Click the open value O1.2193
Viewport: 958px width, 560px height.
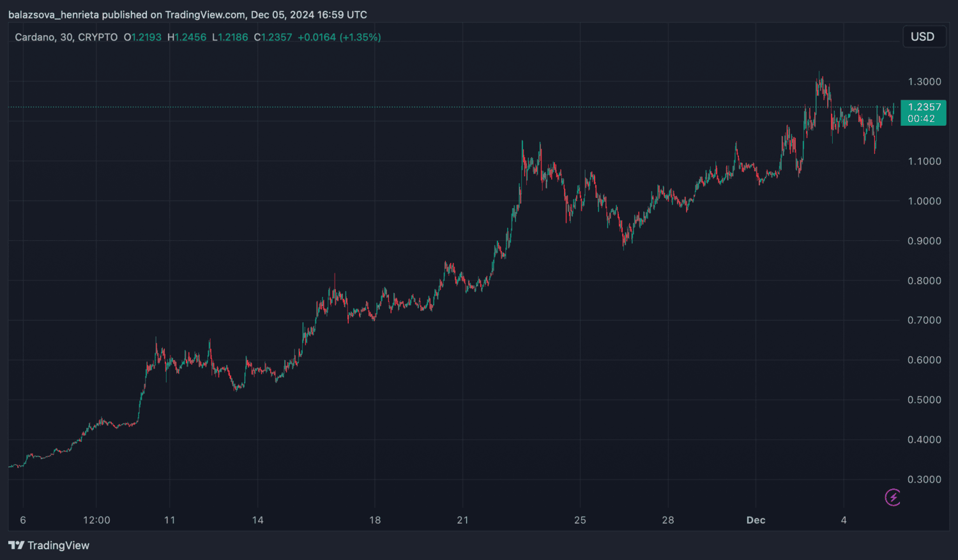(142, 38)
